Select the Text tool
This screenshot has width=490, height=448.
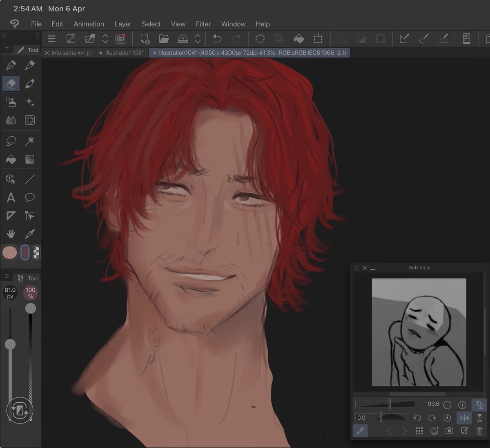pyautogui.click(x=11, y=197)
